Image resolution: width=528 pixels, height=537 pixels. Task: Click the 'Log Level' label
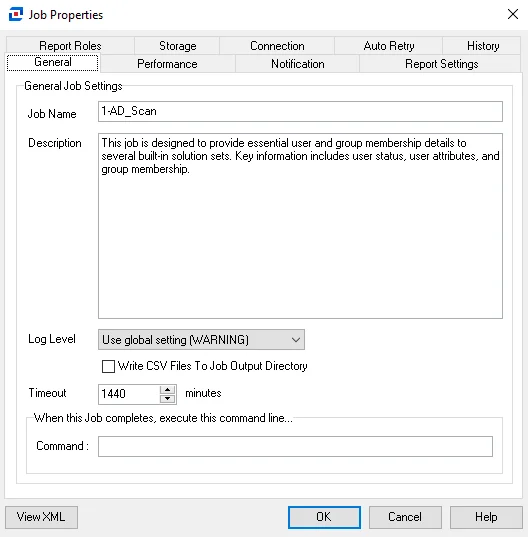(x=52, y=339)
